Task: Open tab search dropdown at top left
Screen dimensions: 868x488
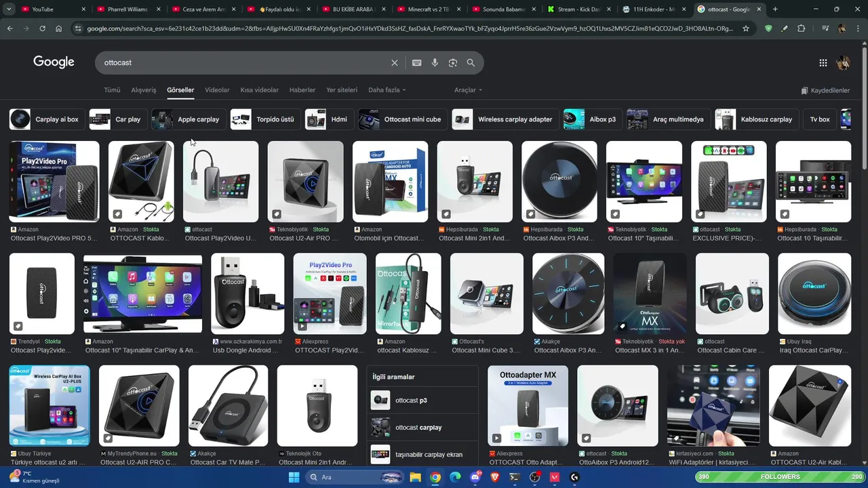Action: tap(9, 9)
